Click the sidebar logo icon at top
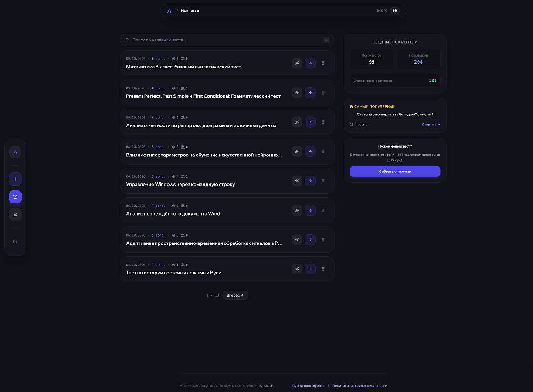The height and width of the screenshot is (392, 533). [15, 152]
